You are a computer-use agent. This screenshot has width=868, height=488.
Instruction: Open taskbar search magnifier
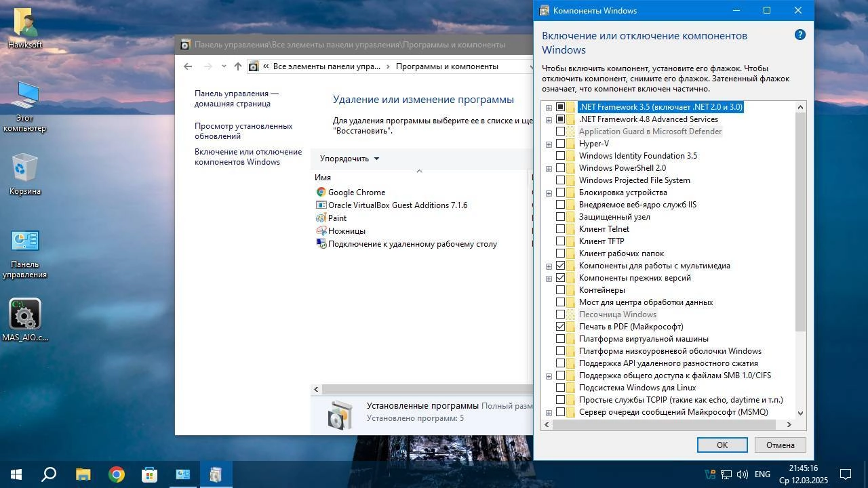[49, 474]
